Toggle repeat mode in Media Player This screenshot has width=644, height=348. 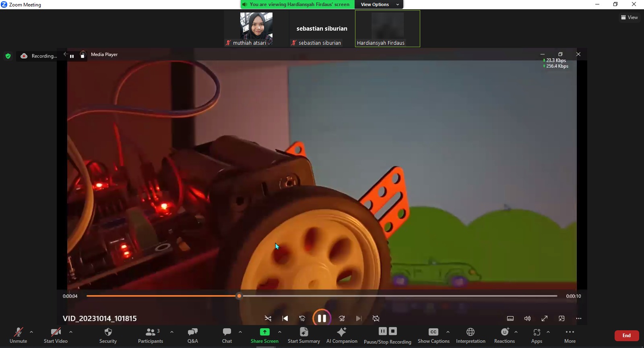[376, 319]
